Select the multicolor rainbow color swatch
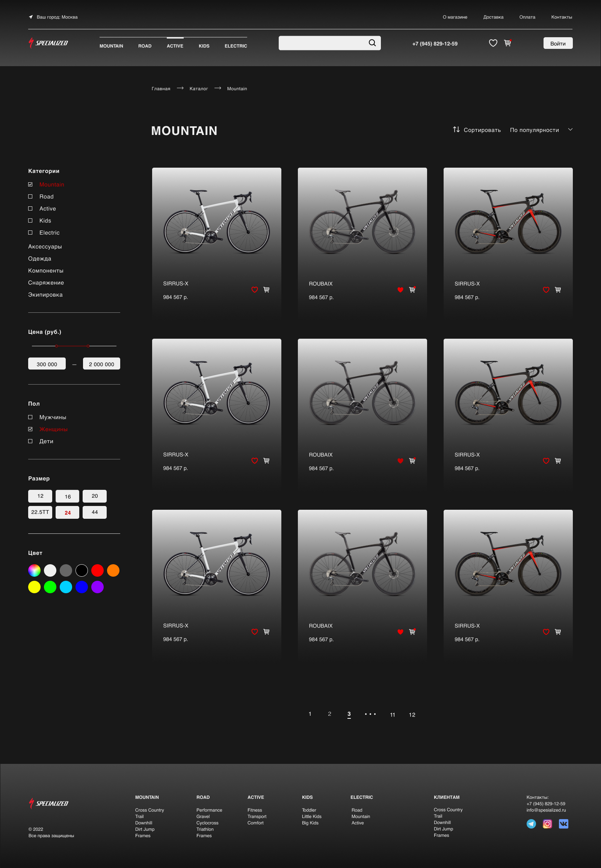Image resolution: width=601 pixels, height=868 pixels. pyautogui.click(x=34, y=570)
